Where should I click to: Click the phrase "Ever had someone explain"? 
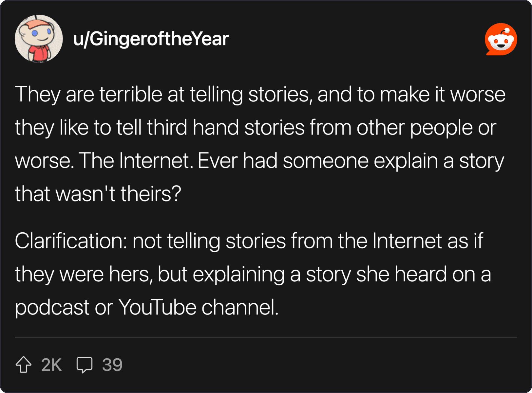pyautogui.click(x=318, y=160)
